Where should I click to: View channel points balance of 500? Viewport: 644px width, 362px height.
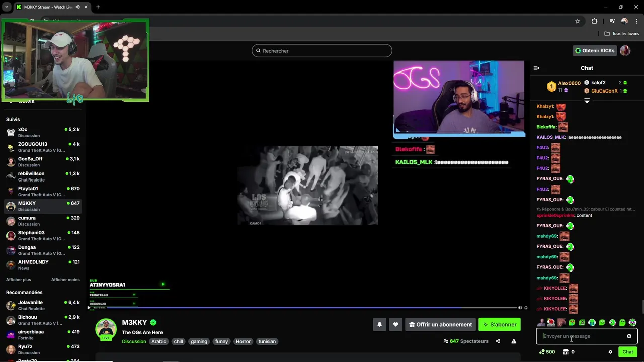point(547,352)
